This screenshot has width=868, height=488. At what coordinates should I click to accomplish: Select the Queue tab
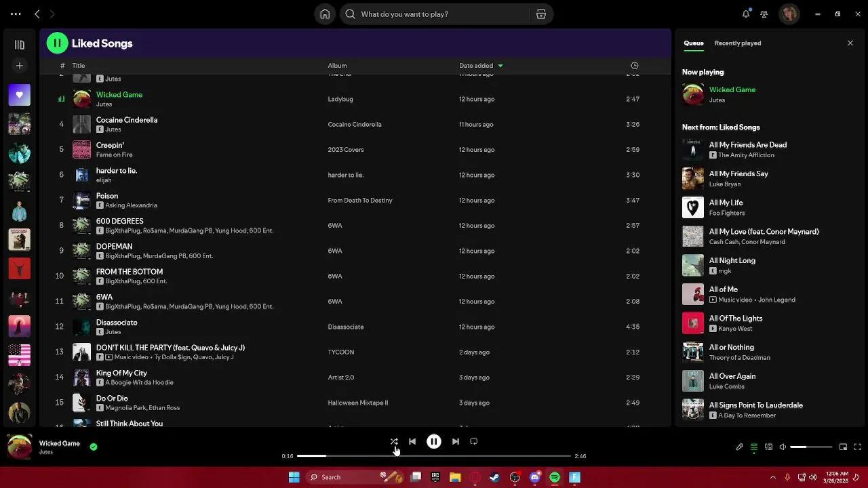pyautogui.click(x=693, y=43)
